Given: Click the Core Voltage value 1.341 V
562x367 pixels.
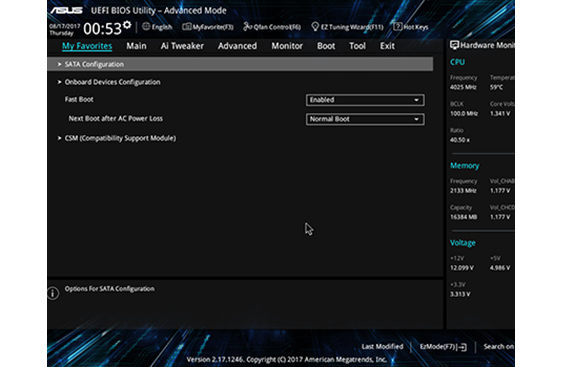Looking at the screenshot, I should (x=500, y=114).
